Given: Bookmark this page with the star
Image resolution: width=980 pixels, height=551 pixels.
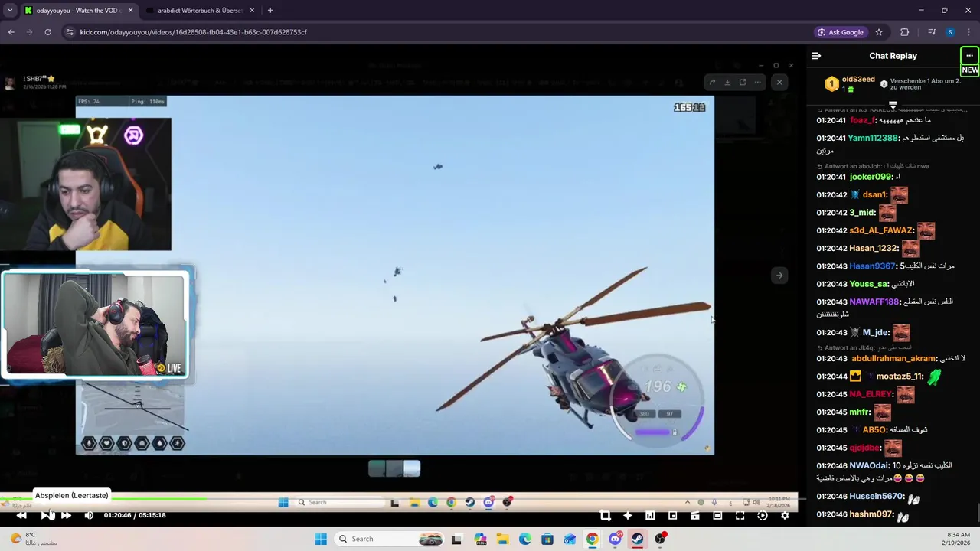Looking at the screenshot, I should pos(879,32).
